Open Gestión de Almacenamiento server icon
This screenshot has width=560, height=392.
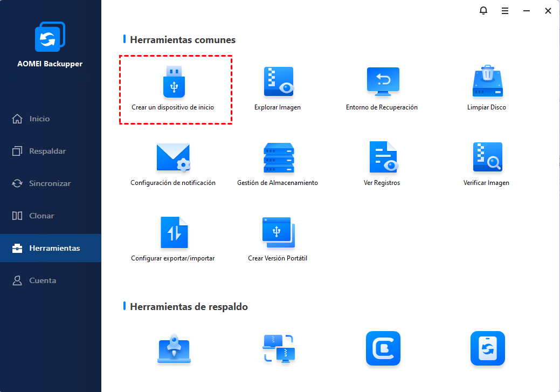click(279, 157)
